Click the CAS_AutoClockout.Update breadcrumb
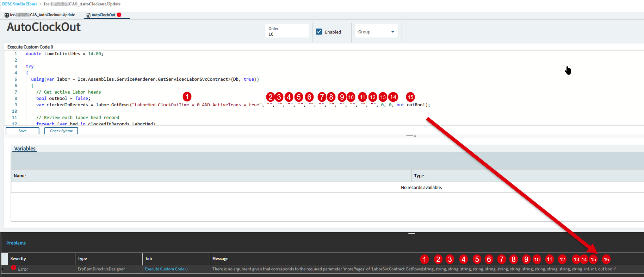644x277 pixels. tap(82, 4)
